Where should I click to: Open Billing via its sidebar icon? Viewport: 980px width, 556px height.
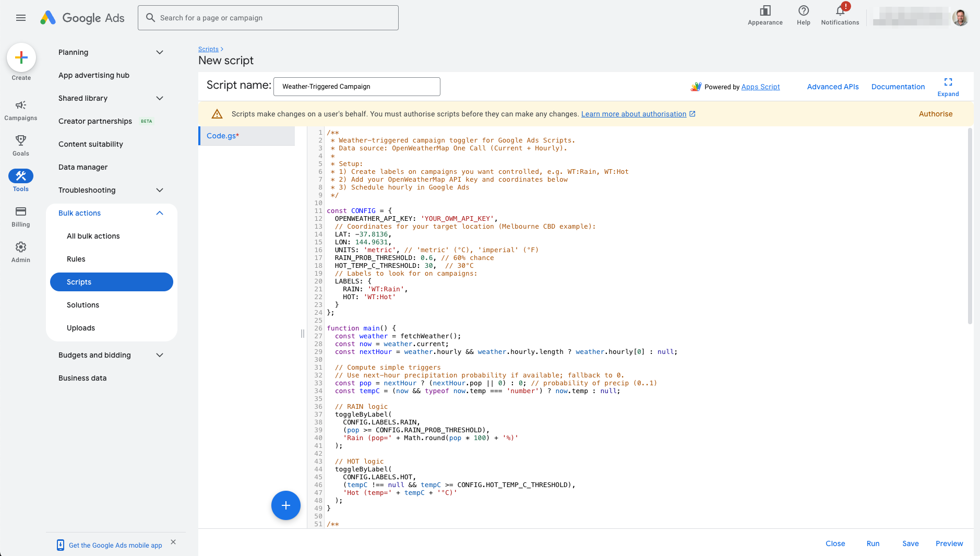20,212
